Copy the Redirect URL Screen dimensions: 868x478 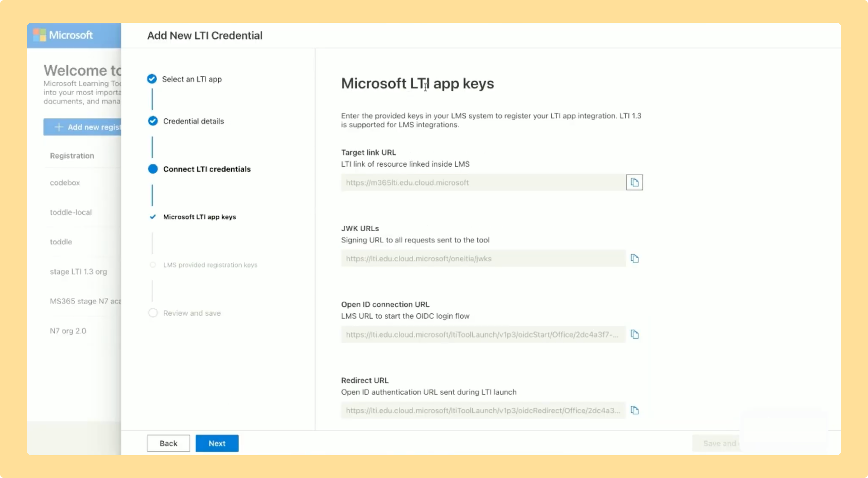tap(634, 410)
